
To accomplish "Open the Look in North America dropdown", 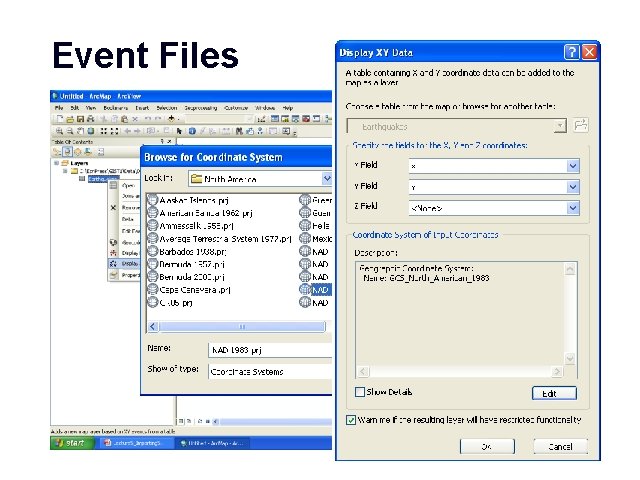I will tap(327, 178).
